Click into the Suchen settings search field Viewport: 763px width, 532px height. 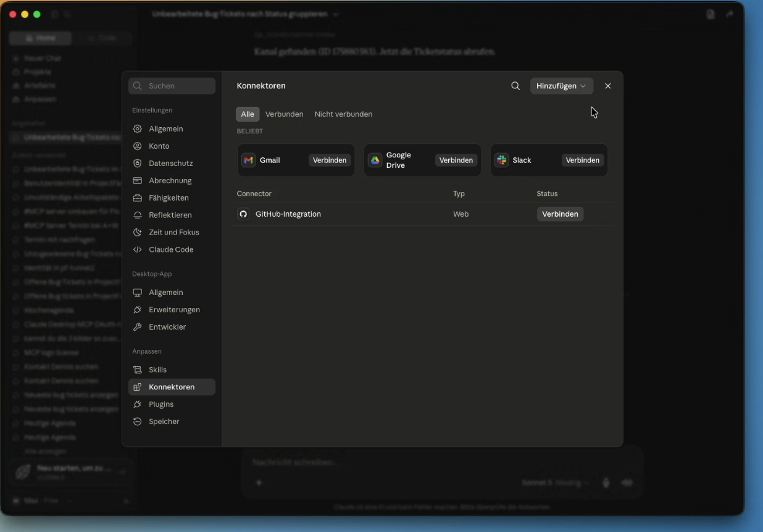(172, 86)
